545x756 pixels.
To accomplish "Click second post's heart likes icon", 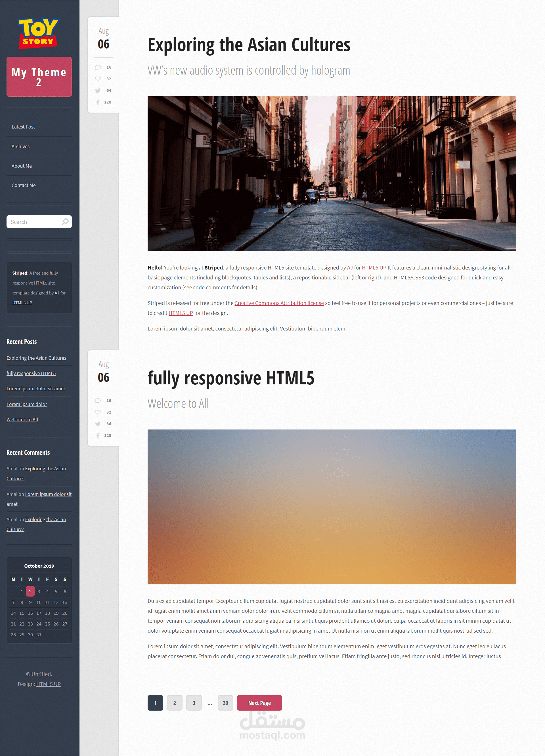I will coord(98,412).
